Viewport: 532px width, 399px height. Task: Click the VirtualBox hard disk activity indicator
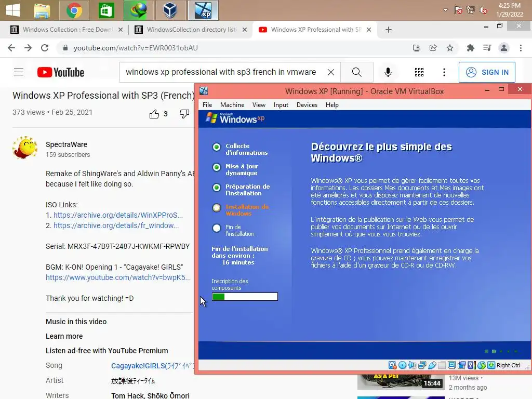tap(392, 365)
